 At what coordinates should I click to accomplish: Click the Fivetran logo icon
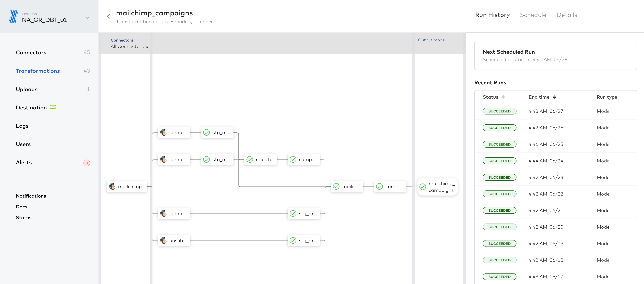(13, 17)
